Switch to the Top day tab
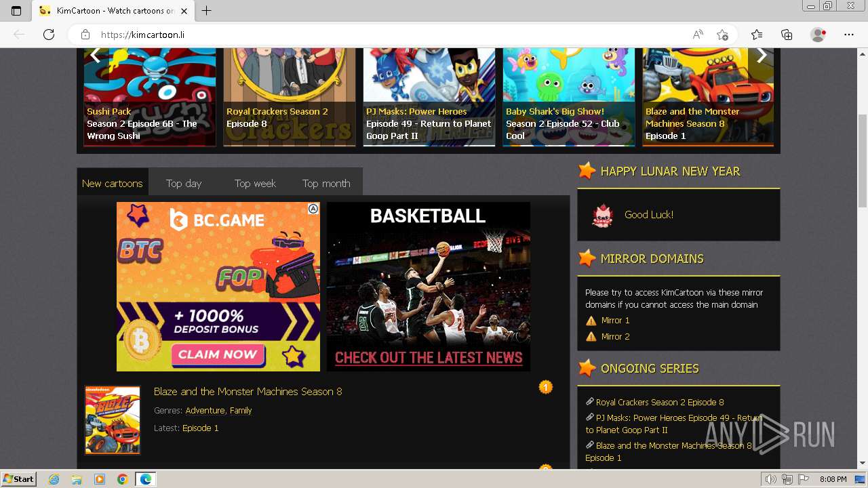868x488 pixels. [x=184, y=183]
